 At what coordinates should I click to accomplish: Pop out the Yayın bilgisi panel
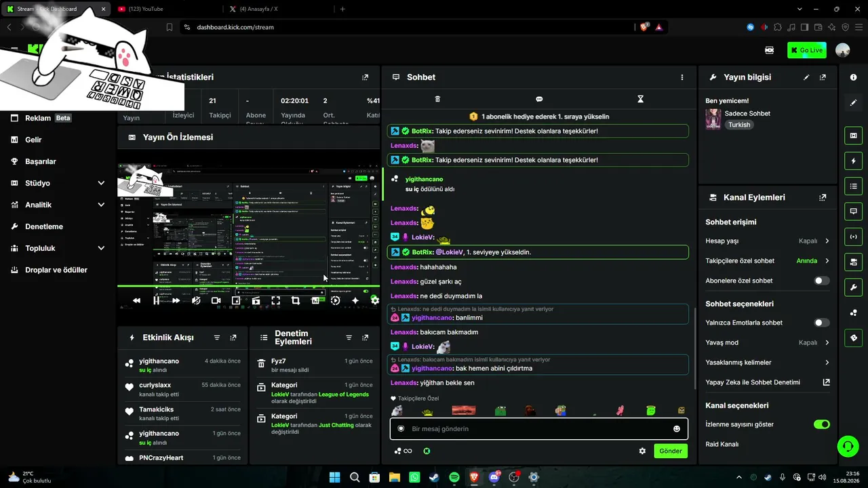click(823, 77)
